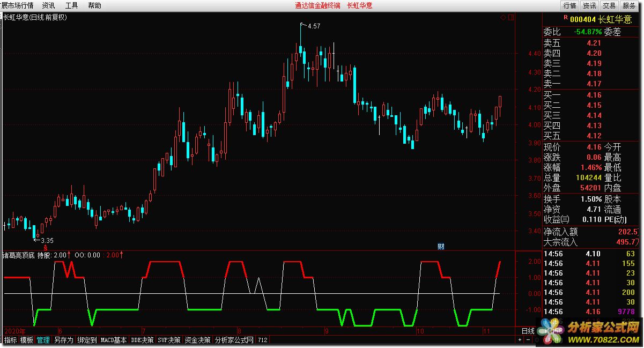This screenshot has height=348, width=644.
Task: Click the 买五 price 4.12
Action: click(x=594, y=136)
